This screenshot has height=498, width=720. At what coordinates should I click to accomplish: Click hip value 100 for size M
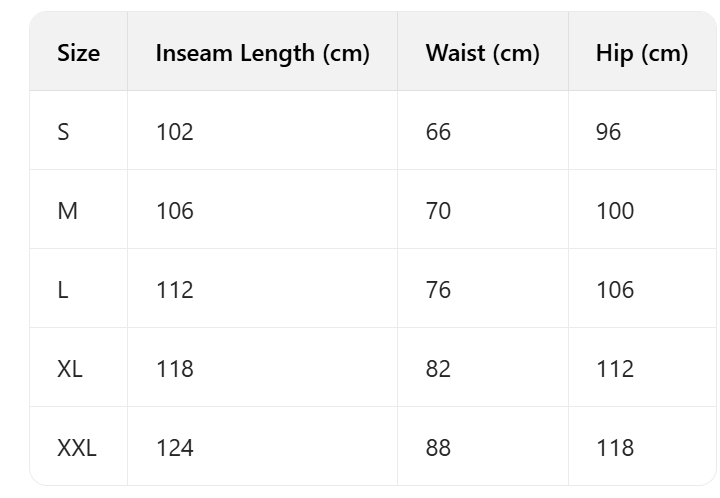coord(614,211)
